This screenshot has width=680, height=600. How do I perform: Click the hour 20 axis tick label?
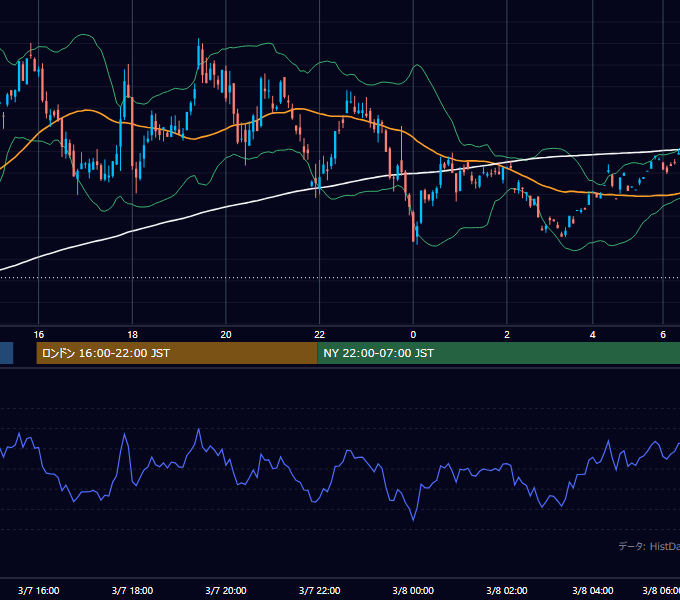coord(226,335)
